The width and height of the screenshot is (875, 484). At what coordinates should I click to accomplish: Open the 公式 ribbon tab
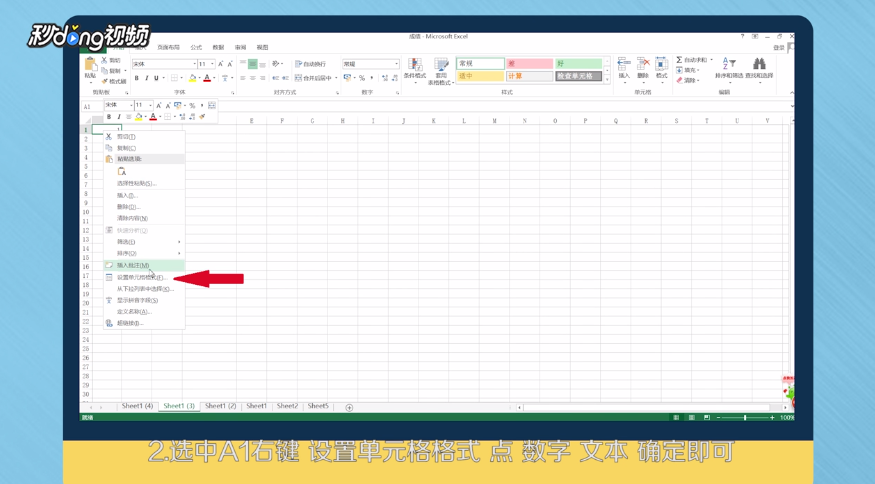coord(196,47)
